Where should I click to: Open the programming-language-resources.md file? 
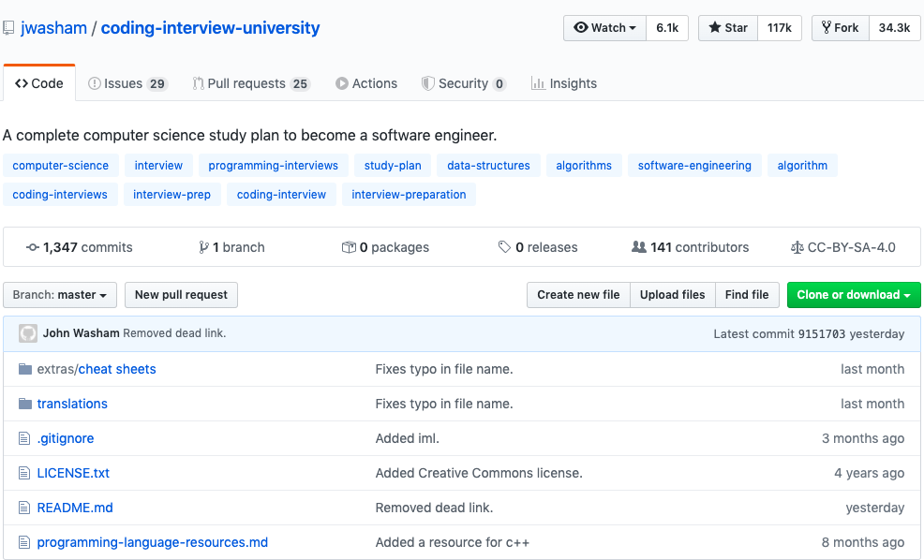pos(153,542)
